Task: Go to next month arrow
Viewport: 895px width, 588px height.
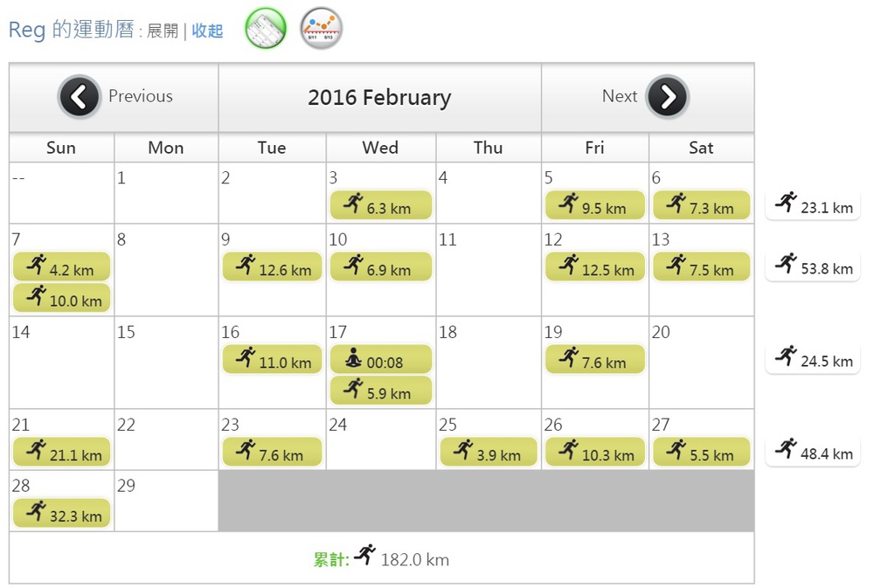Action: (x=667, y=96)
